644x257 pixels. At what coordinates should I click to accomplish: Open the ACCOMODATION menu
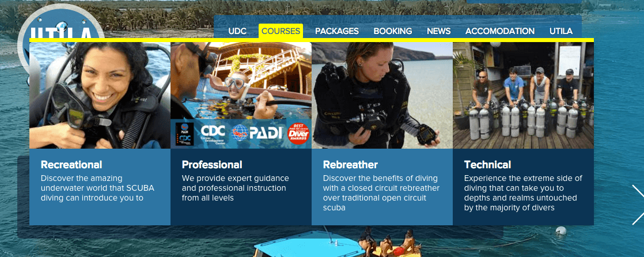point(500,31)
